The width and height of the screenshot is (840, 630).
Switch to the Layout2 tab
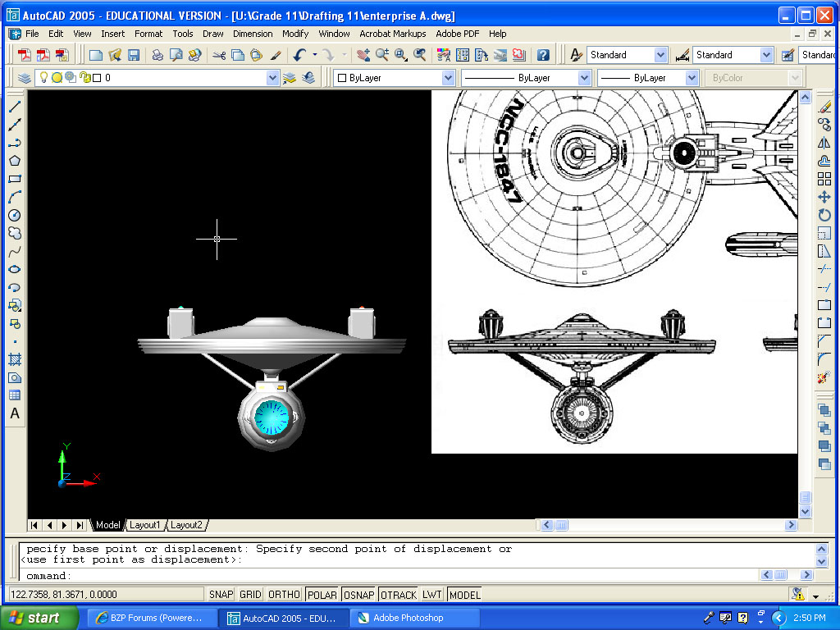(186, 525)
